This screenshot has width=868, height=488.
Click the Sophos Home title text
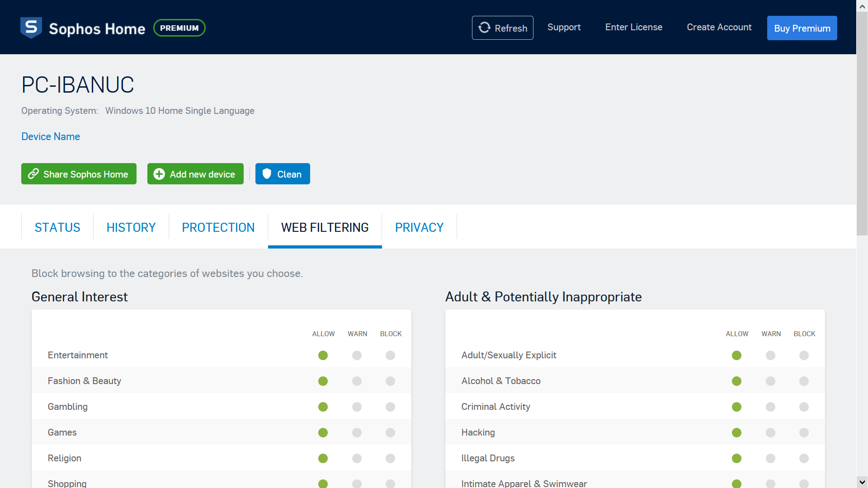coord(97,28)
